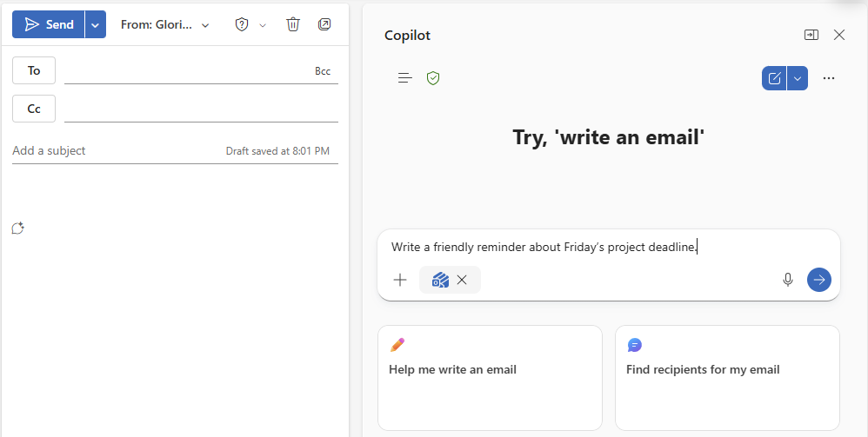Viewport: 868px width, 437px height.
Task: Click the Try, 'write an email' heading
Action: (x=608, y=137)
